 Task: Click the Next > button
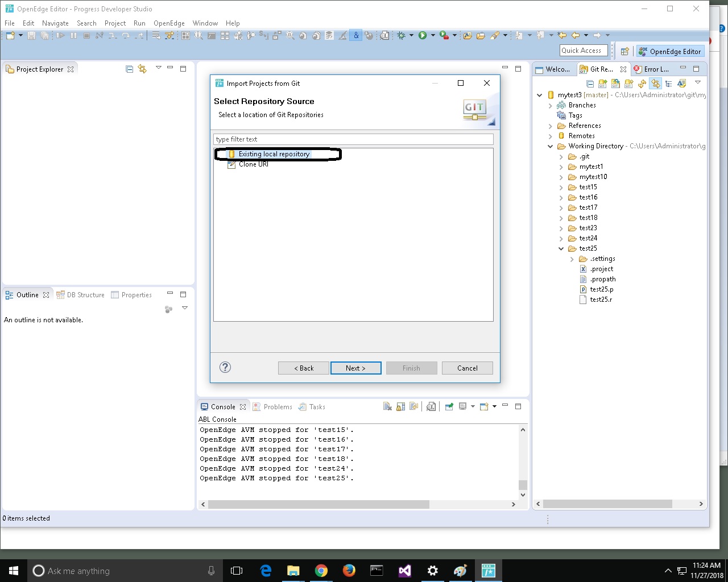[x=355, y=368]
